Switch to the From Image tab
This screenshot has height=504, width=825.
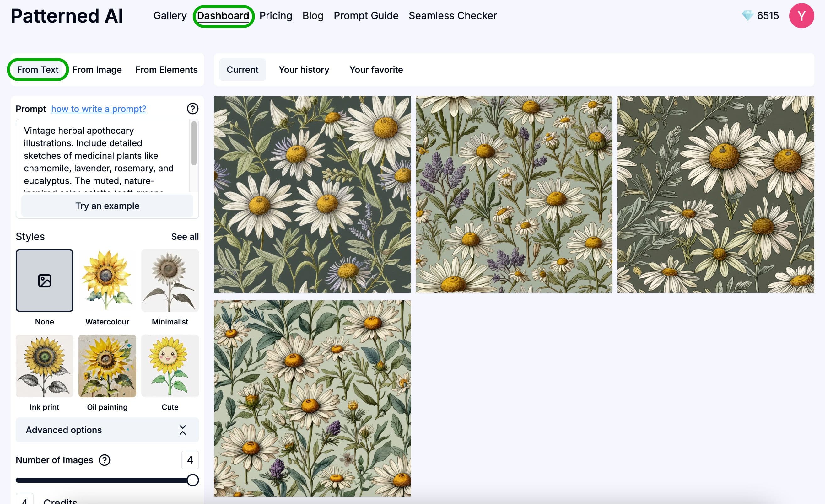click(97, 70)
